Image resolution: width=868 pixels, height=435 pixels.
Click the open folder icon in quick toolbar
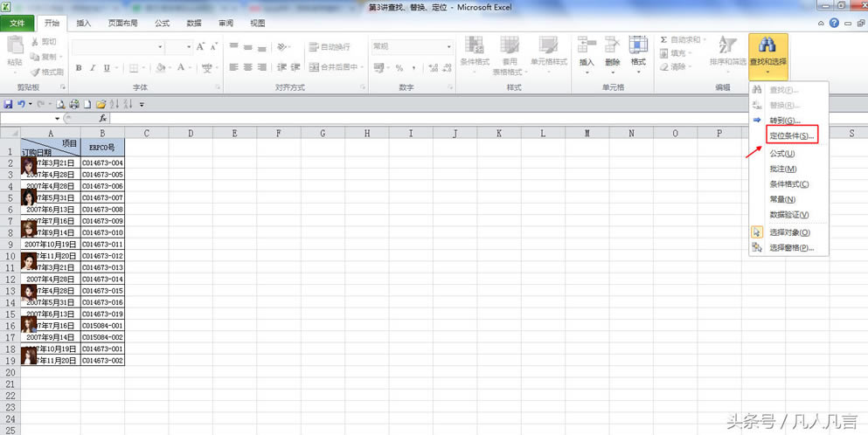tap(101, 104)
